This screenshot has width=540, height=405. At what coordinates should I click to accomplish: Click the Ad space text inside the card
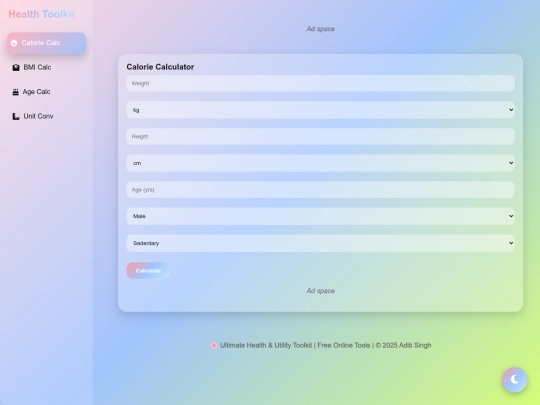321,291
